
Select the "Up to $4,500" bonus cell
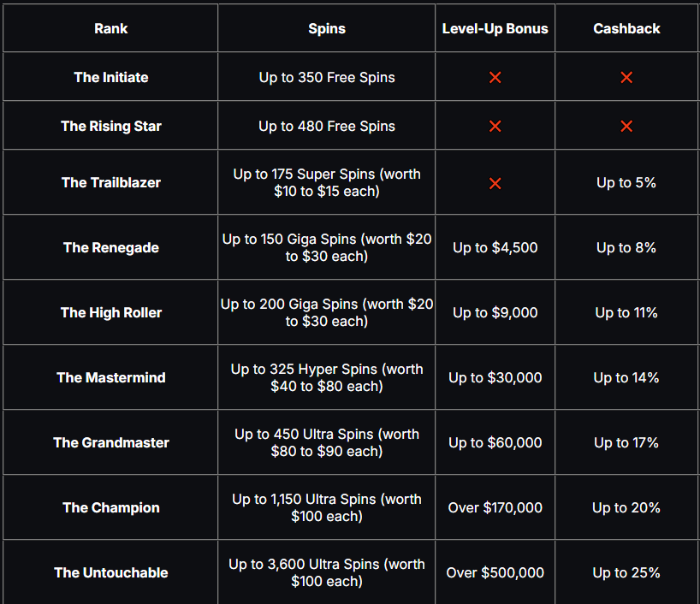[x=495, y=247]
